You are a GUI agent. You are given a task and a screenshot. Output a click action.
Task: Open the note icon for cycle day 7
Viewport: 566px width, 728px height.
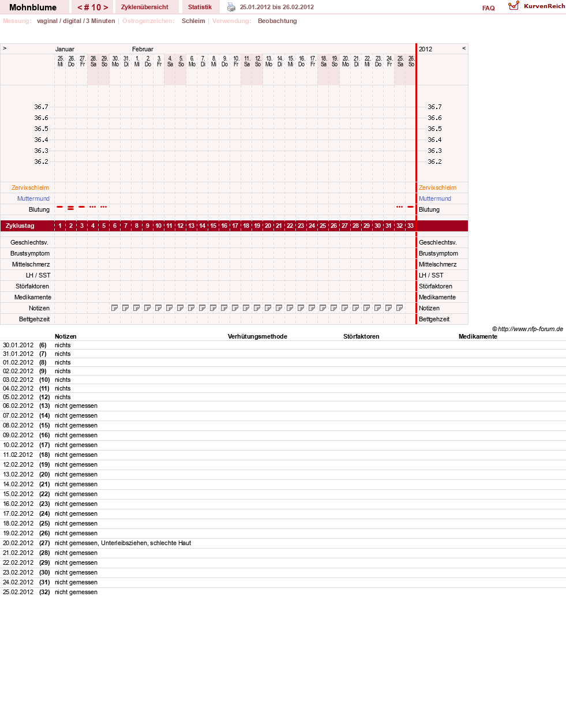tap(125, 308)
